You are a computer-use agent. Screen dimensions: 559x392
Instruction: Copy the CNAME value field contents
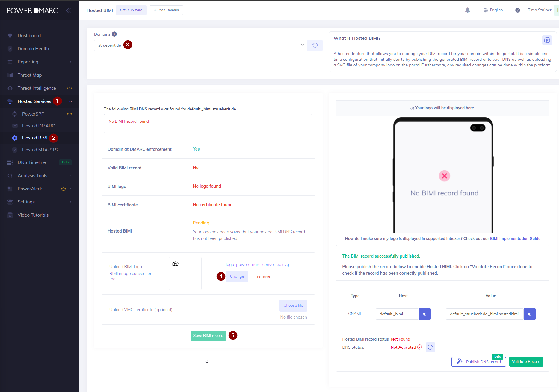click(x=529, y=314)
